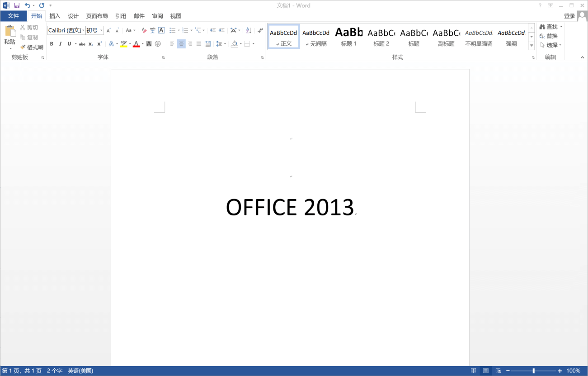Open the Calibri font name dropdown
This screenshot has width=588, height=376.
click(x=84, y=30)
